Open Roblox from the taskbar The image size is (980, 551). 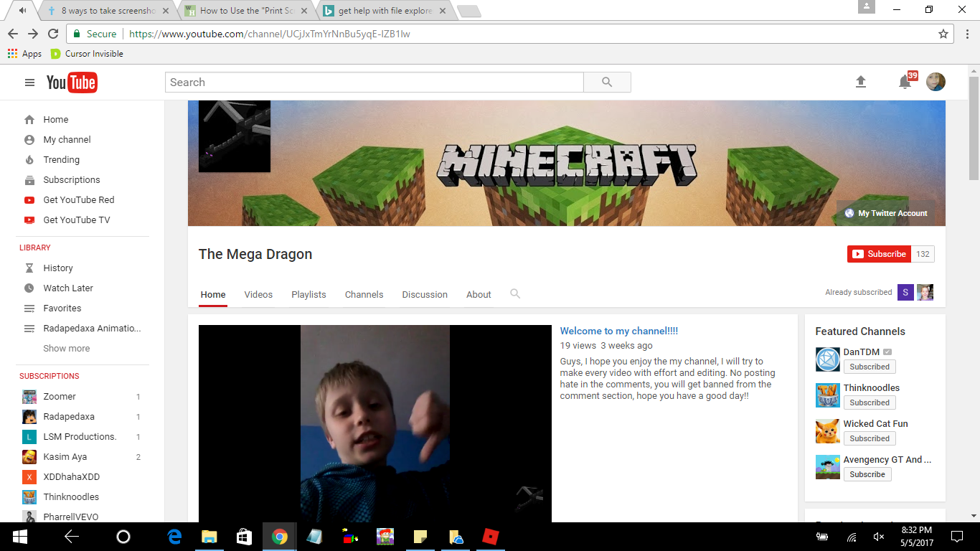point(491,537)
